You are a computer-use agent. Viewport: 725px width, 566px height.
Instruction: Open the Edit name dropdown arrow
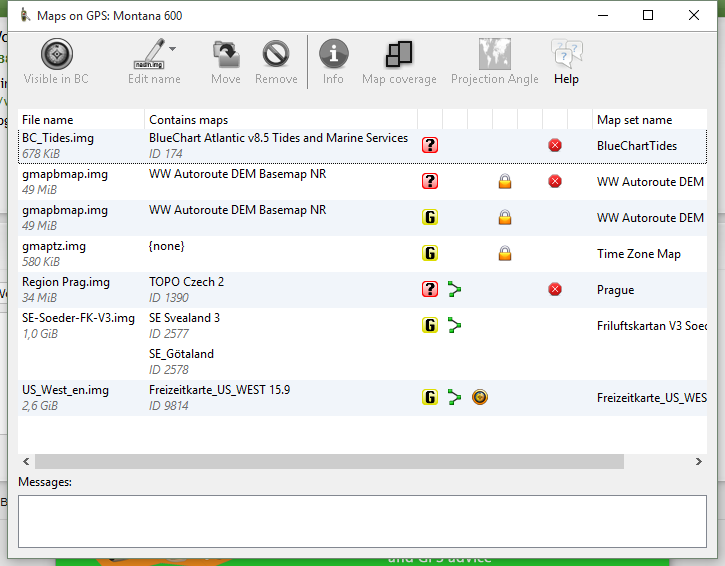point(172,49)
